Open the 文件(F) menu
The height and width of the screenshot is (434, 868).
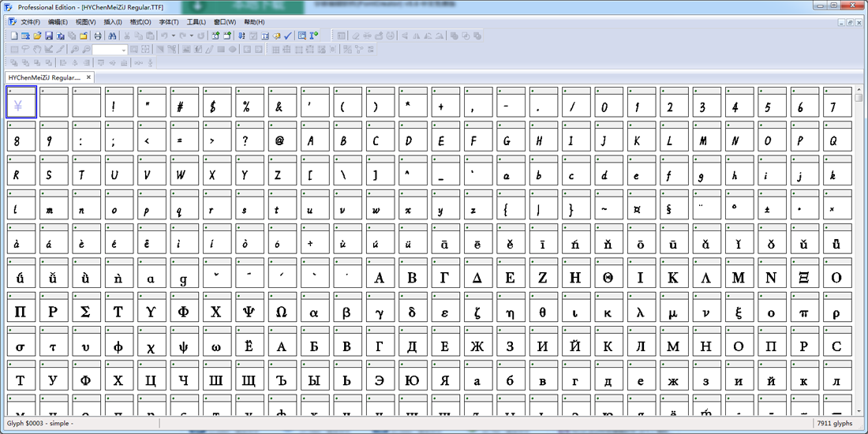(x=30, y=22)
